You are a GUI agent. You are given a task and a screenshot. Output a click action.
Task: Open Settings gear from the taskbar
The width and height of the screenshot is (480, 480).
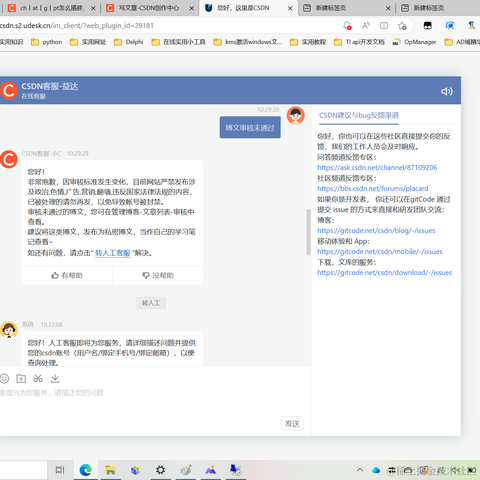coord(160,470)
